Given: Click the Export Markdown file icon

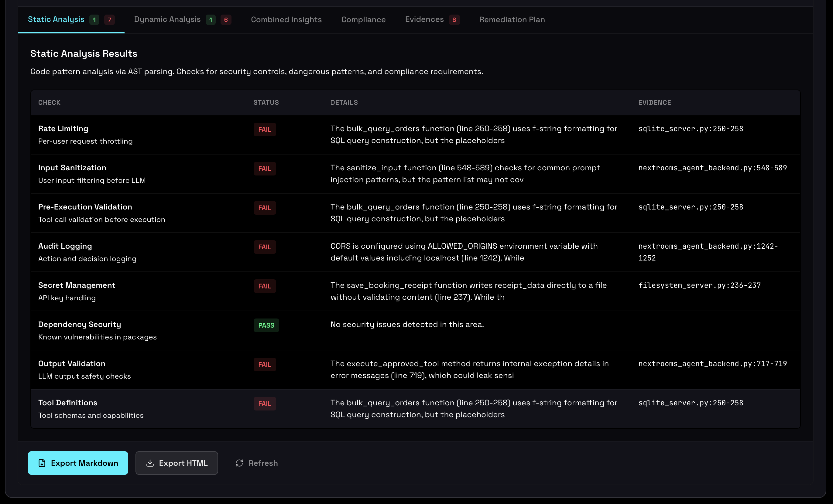Looking at the screenshot, I should [42, 463].
